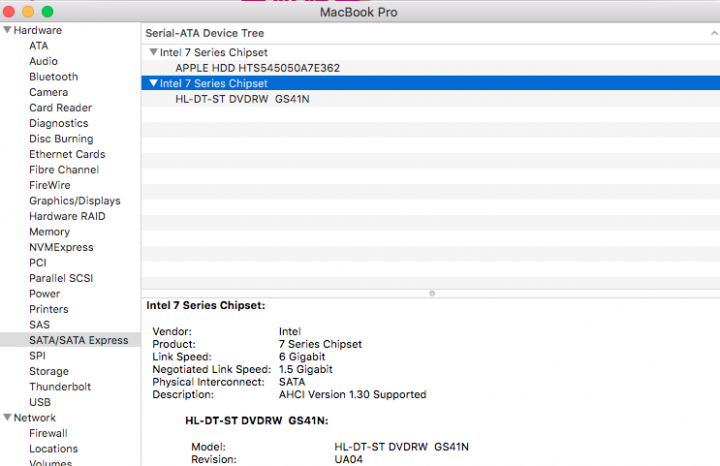This screenshot has width=720, height=466.
Task: Click the Model value HL-DT-ST DVDRW GS41N
Action: (x=401, y=447)
